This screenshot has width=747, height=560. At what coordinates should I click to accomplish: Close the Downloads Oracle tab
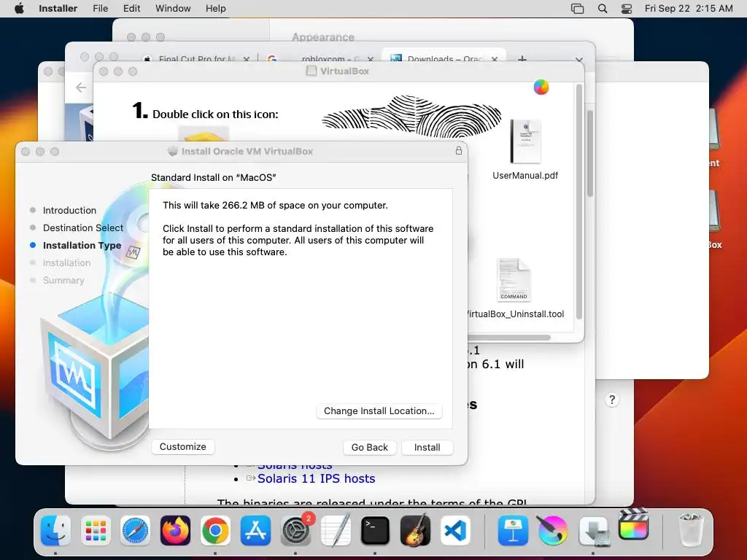[495, 60]
